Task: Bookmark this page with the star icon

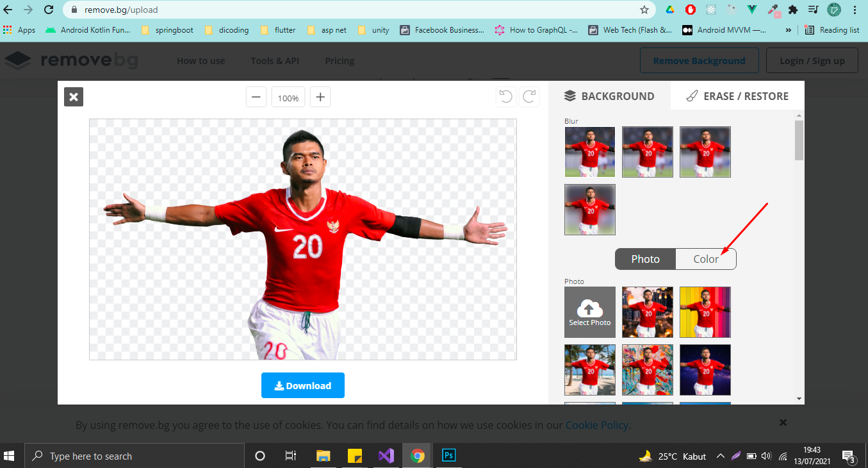Action: [x=644, y=10]
